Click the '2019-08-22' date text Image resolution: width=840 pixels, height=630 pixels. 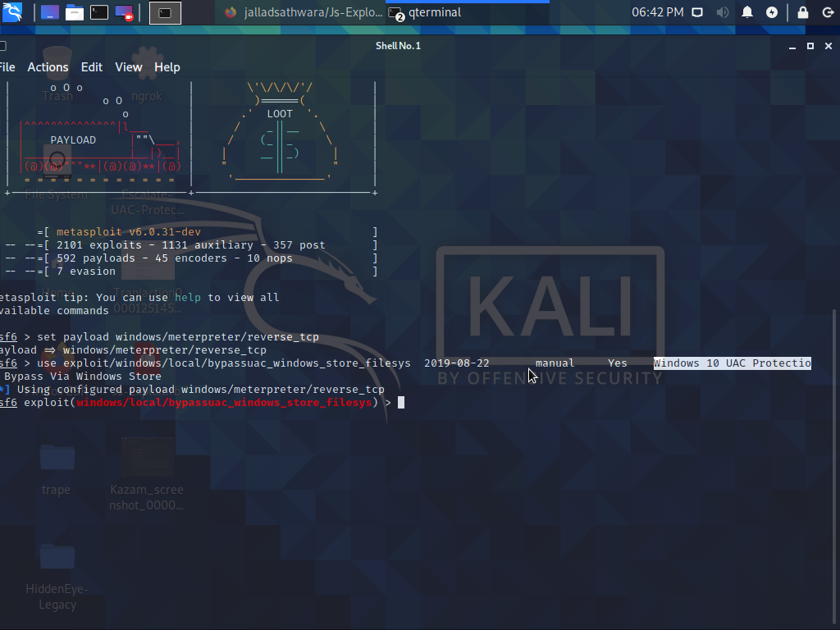(x=456, y=363)
